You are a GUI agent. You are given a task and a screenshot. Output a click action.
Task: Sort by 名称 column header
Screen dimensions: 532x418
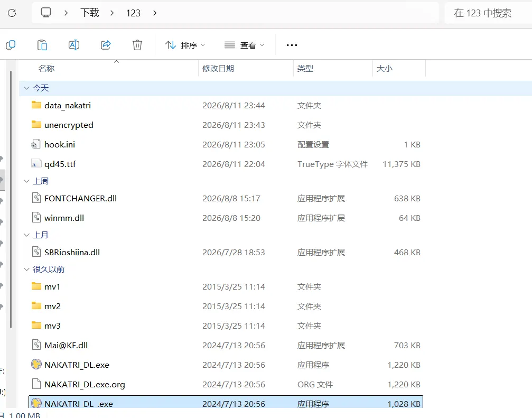click(x=46, y=69)
